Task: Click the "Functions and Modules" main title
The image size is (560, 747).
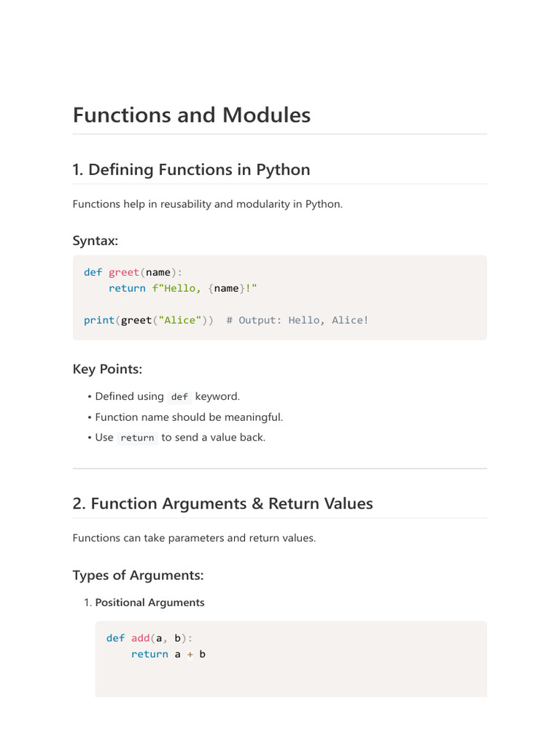Action: click(x=192, y=115)
